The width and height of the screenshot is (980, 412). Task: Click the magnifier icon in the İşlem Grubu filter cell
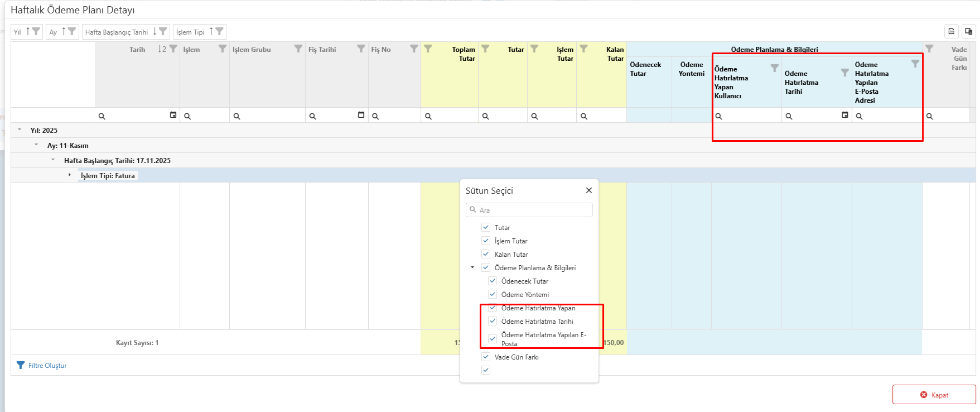coord(236,116)
